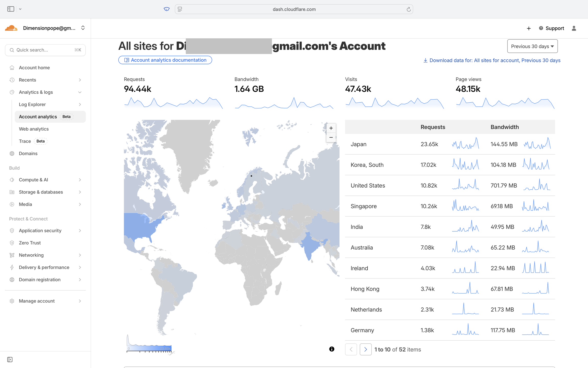Click the reload page icon
588x368 pixels.
[409, 9]
